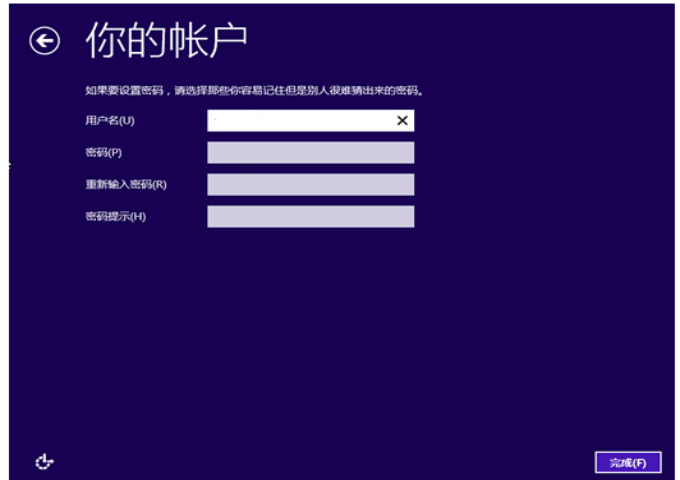Click the 用户名(U) input field
This screenshot has height=480, width=680.
311,121
